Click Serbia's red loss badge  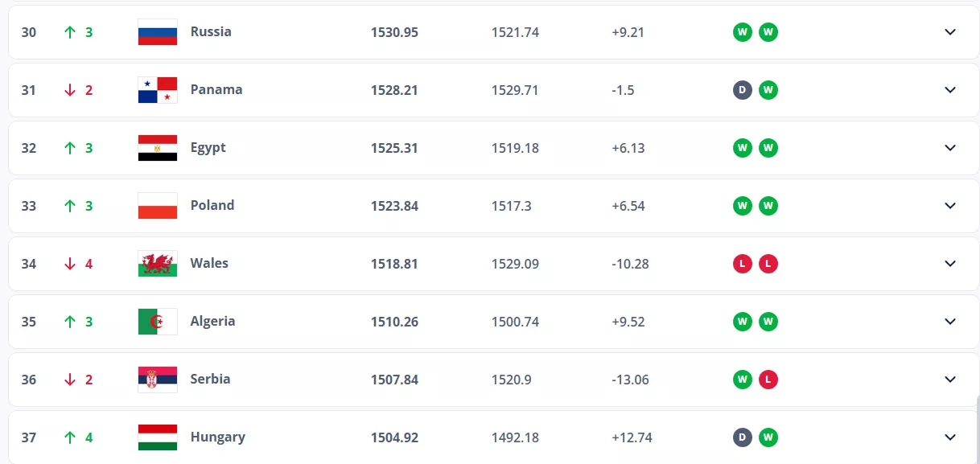click(768, 380)
